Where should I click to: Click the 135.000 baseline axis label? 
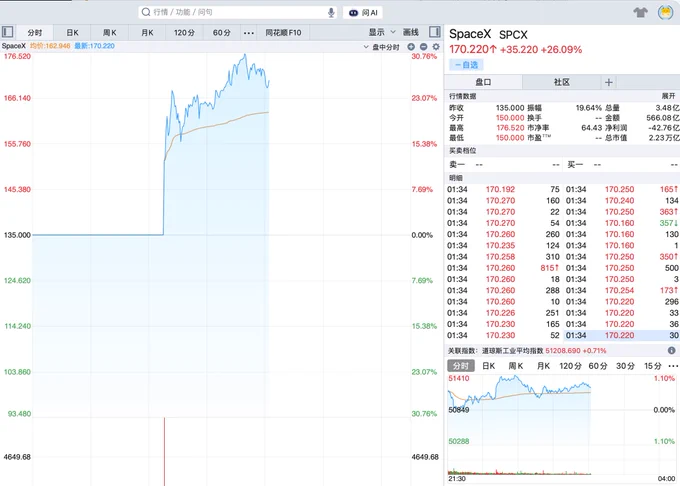(17, 235)
